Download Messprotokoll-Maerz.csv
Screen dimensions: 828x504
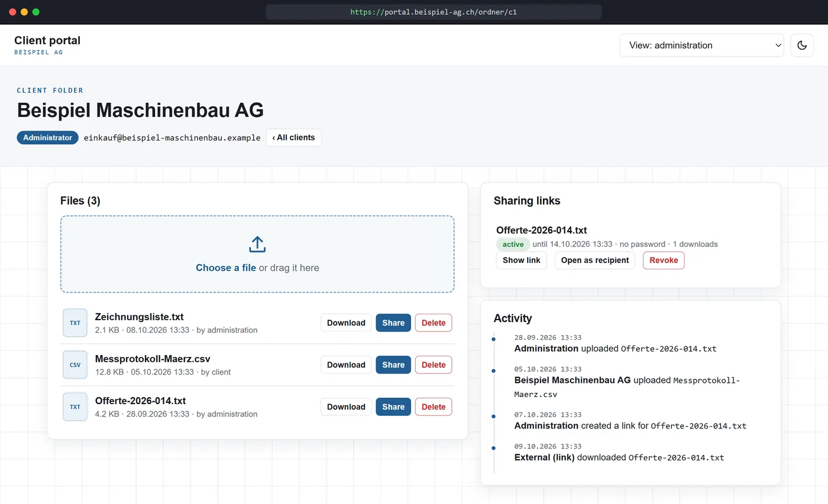346,365
